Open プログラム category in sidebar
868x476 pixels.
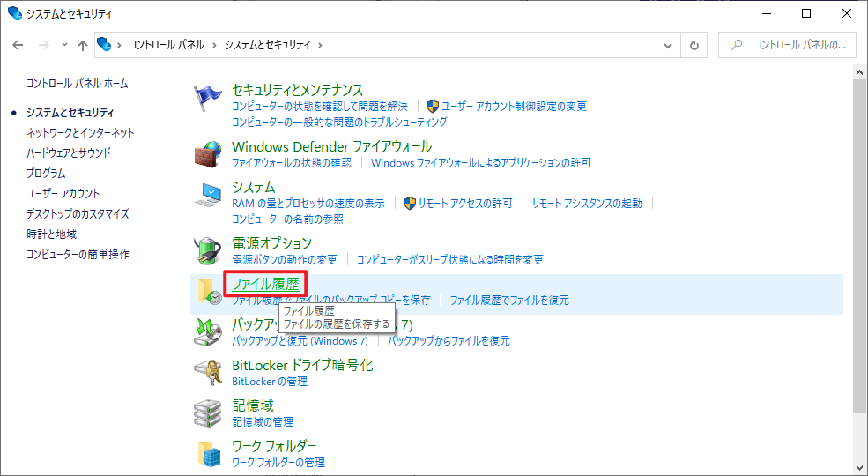(x=46, y=174)
